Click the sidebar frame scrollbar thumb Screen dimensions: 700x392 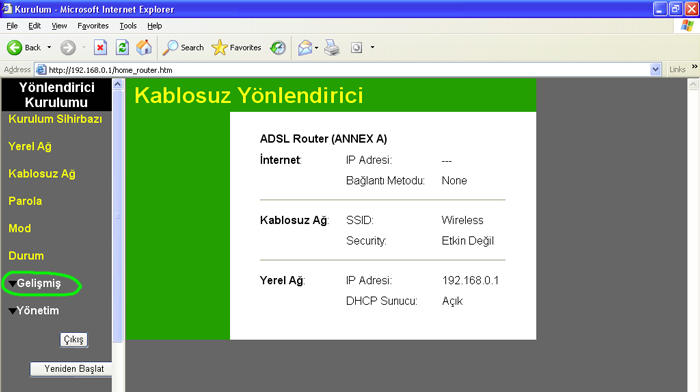[x=118, y=216]
